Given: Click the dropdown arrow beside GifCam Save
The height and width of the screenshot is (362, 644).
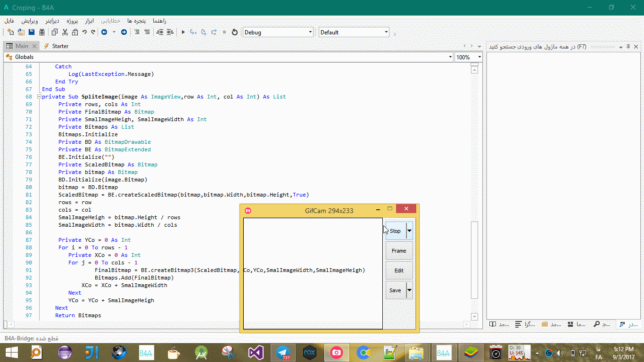Looking at the screenshot, I should 409,290.
